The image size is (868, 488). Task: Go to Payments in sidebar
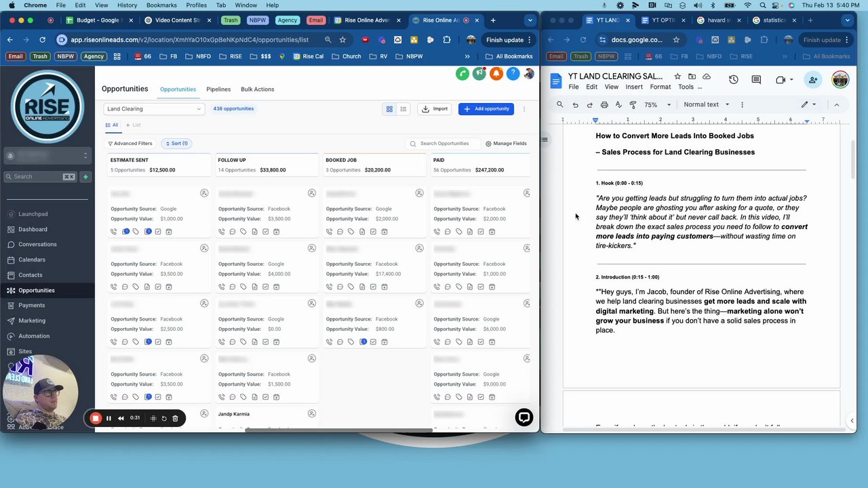[x=31, y=306]
